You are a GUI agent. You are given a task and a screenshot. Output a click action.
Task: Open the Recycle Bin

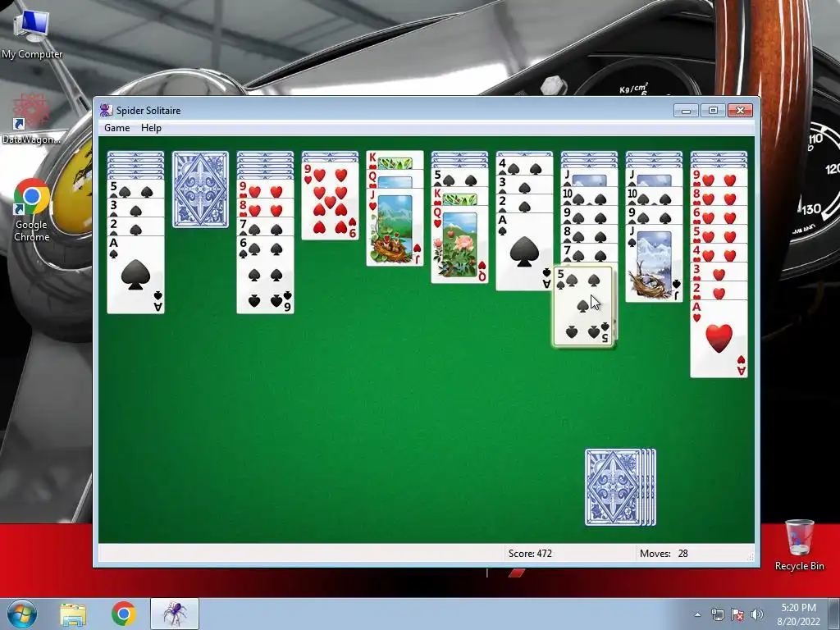799,546
